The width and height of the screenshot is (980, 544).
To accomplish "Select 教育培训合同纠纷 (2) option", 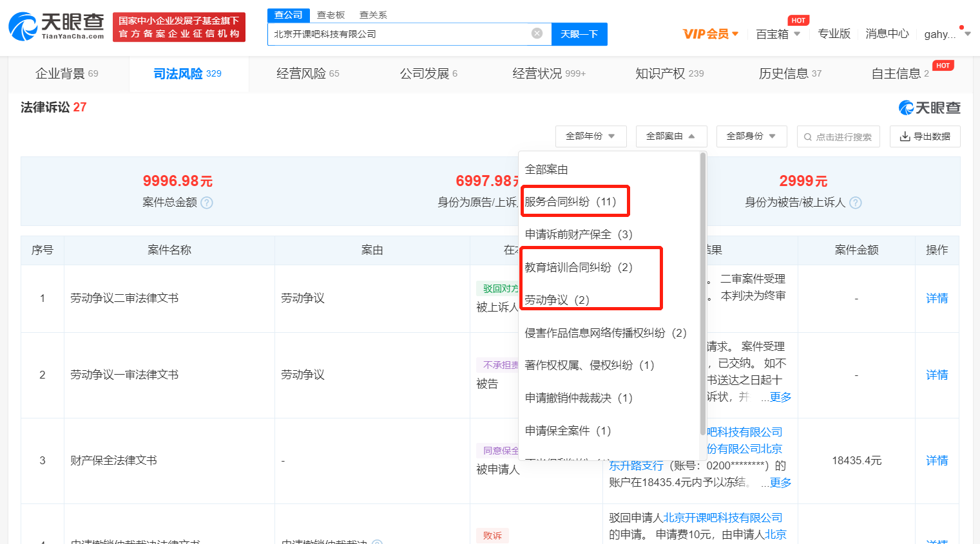I will 579,267.
